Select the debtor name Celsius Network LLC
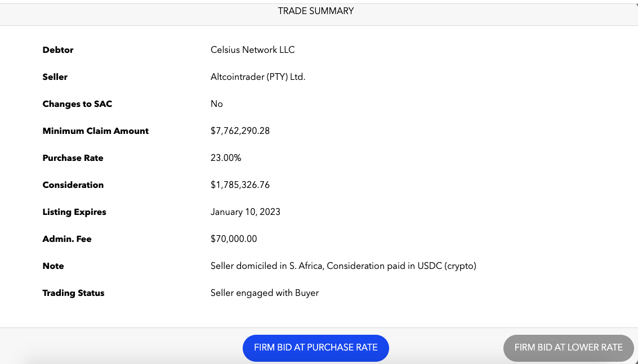The width and height of the screenshot is (638, 364). click(x=252, y=50)
